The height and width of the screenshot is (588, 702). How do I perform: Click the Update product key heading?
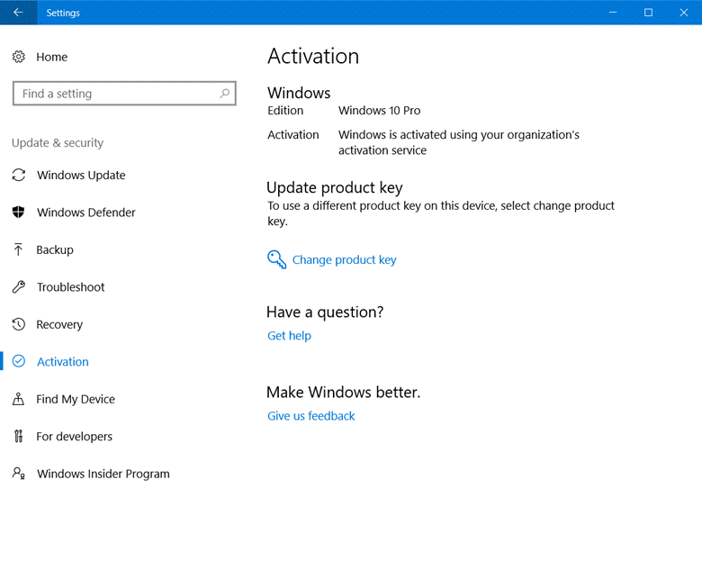(335, 187)
